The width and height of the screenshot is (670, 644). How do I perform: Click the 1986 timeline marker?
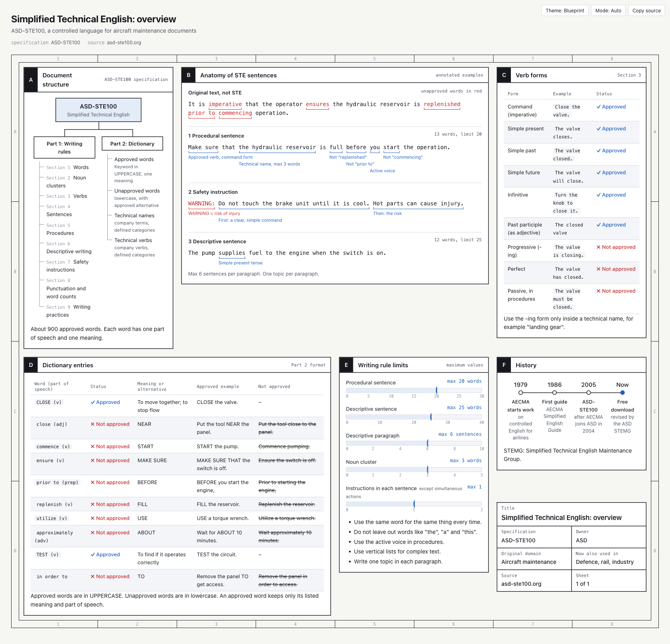click(554, 392)
